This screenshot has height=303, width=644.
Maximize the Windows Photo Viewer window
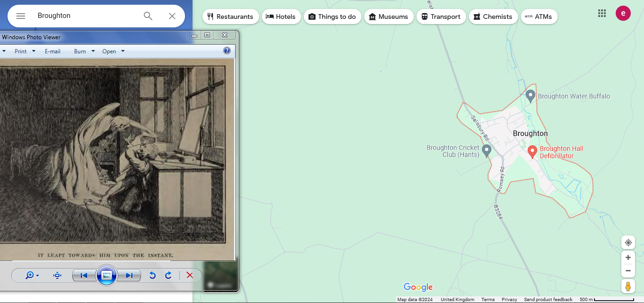coord(207,35)
